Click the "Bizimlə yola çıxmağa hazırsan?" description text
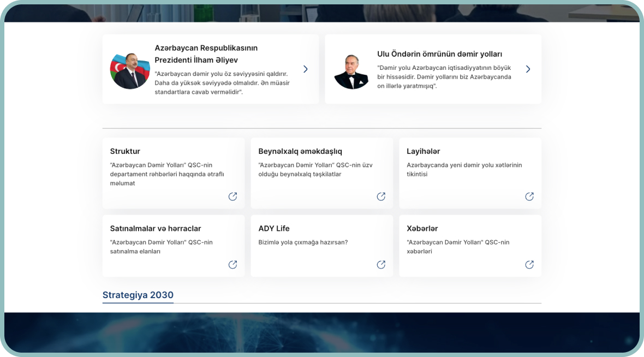The width and height of the screenshot is (644, 357). (303, 242)
